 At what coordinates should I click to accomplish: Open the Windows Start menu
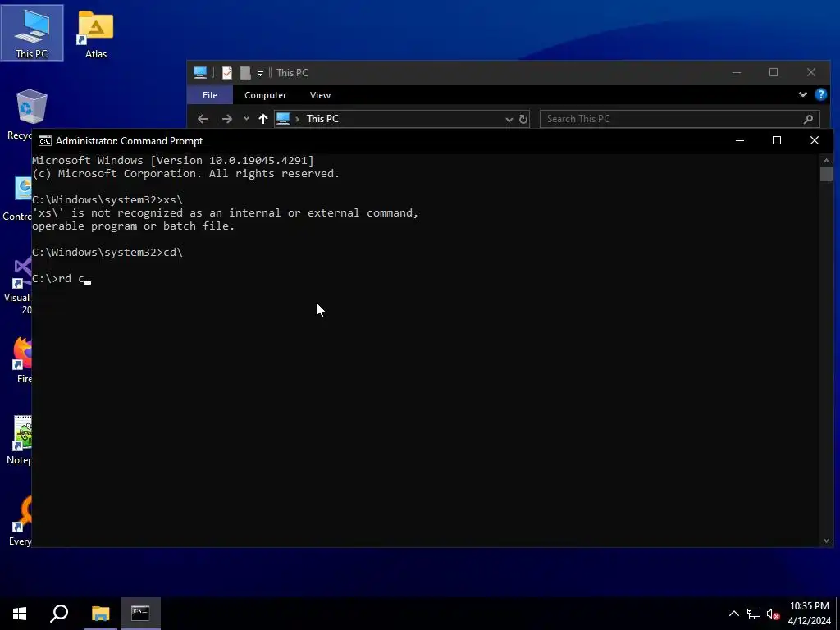coord(20,614)
